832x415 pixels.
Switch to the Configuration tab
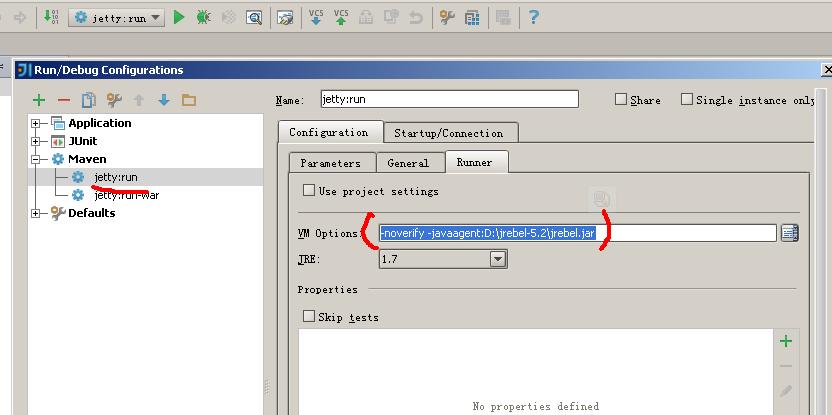click(x=329, y=133)
